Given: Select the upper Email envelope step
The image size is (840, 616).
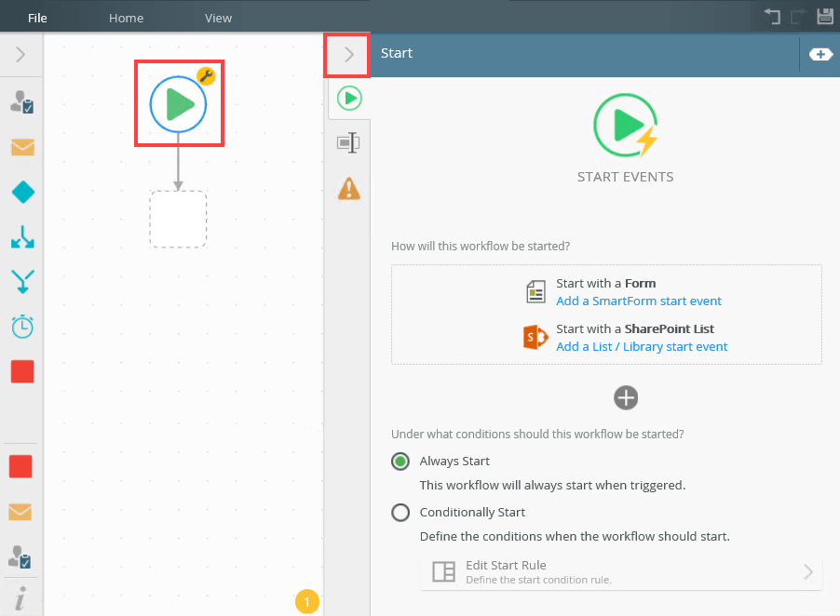Looking at the screenshot, I should [x=22, y=147].
